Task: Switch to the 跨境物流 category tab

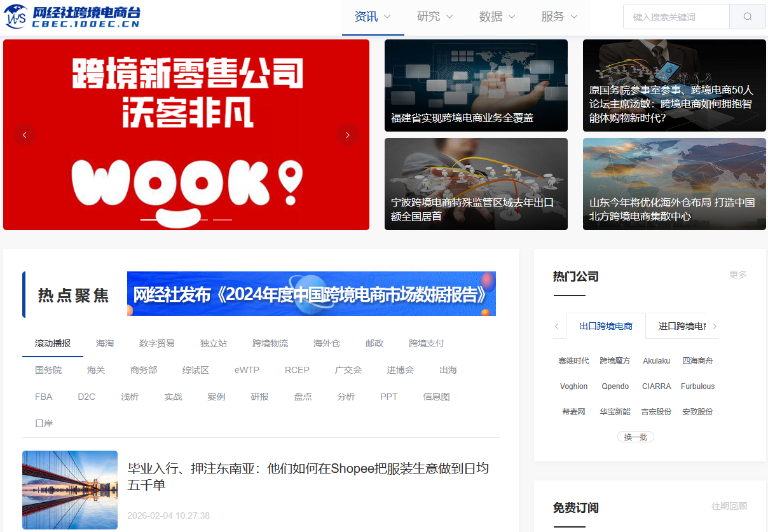Action: pyautogui.click(x=270, y=343)
